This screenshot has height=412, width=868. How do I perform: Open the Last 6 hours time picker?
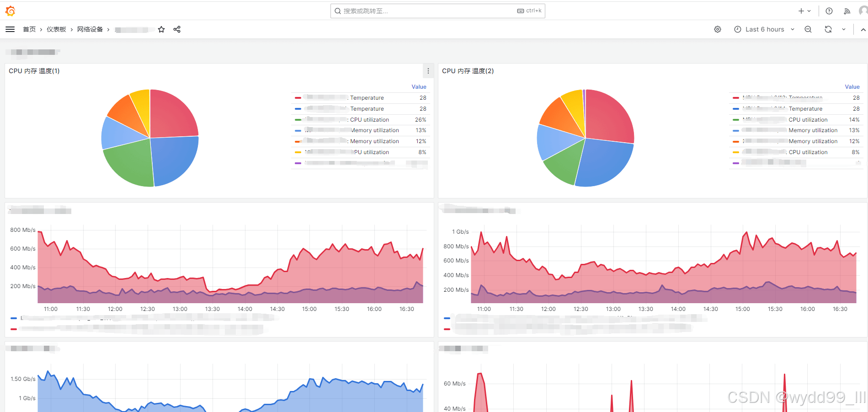click(764, 29)
